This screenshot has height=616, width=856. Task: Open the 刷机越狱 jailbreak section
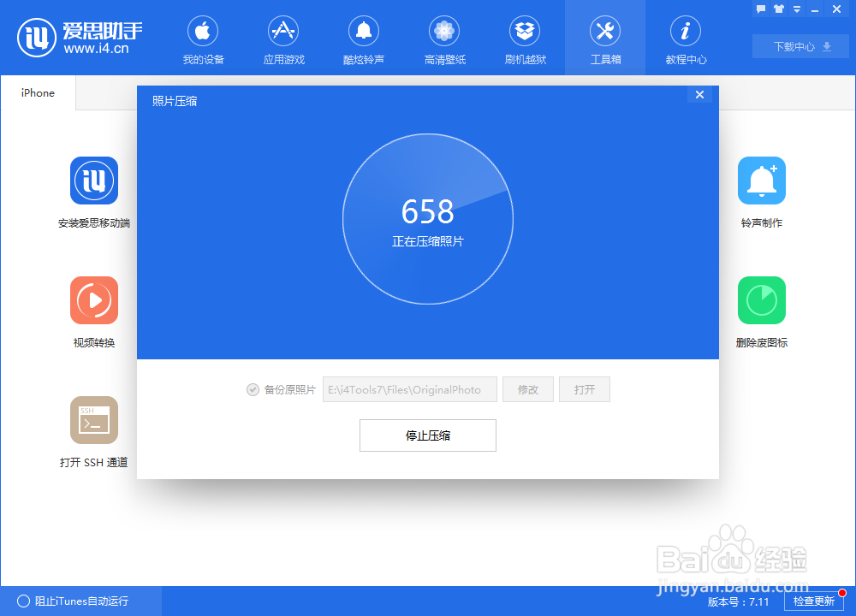pyautogui.click(x=525, y=38)
